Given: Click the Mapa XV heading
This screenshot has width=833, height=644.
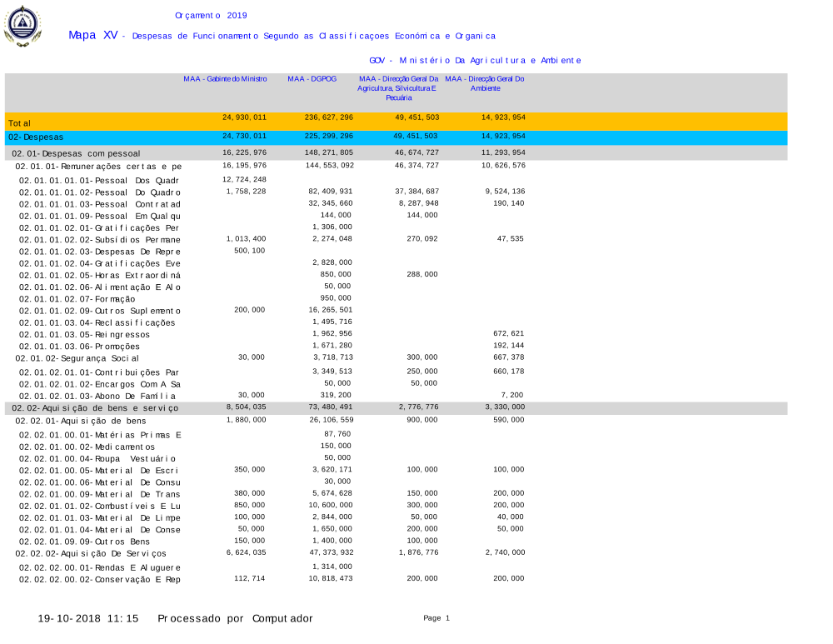Looking at the screenshot, I should point(92,35).
